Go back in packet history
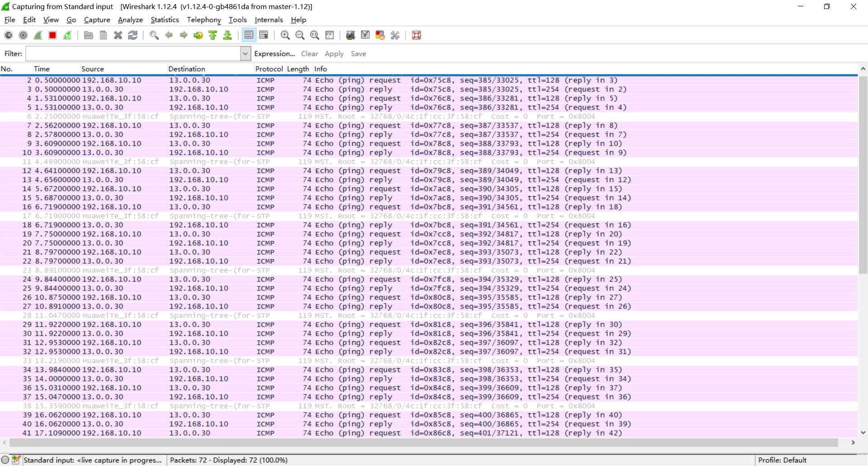The width and height of the screenshot is (868, 466). tap(169, 35)
